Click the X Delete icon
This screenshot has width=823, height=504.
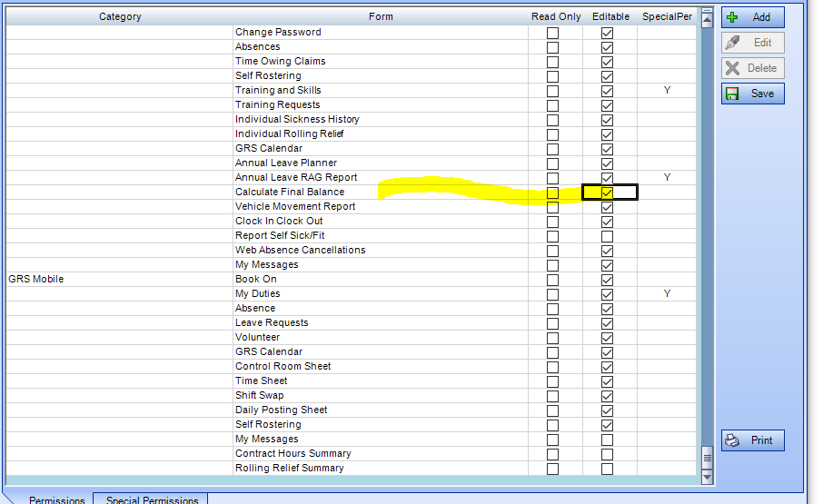(734, 68)
